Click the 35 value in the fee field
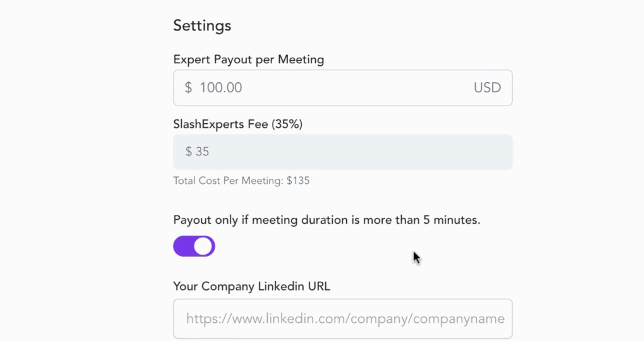Screen dimensions: 644x341 pyautogui.click(x=202, y=152)
